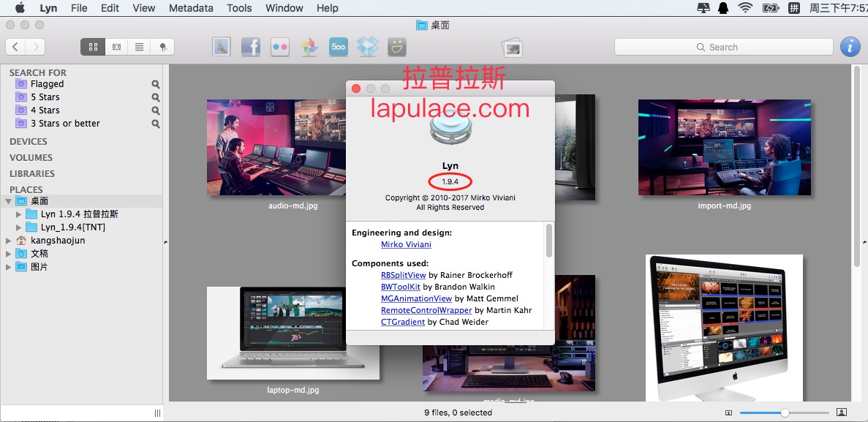Expand the 图片 folder
Image resolution: width=868 pixels, height=422 pixels.
[8, 267]
